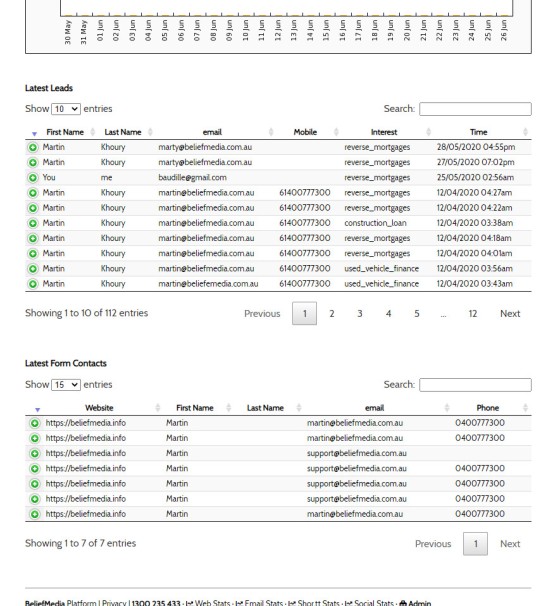The height and width of the screenshot is (606, 560).
Task: Click Previous in Latest Leads pagination
Action: click(262, 313)
